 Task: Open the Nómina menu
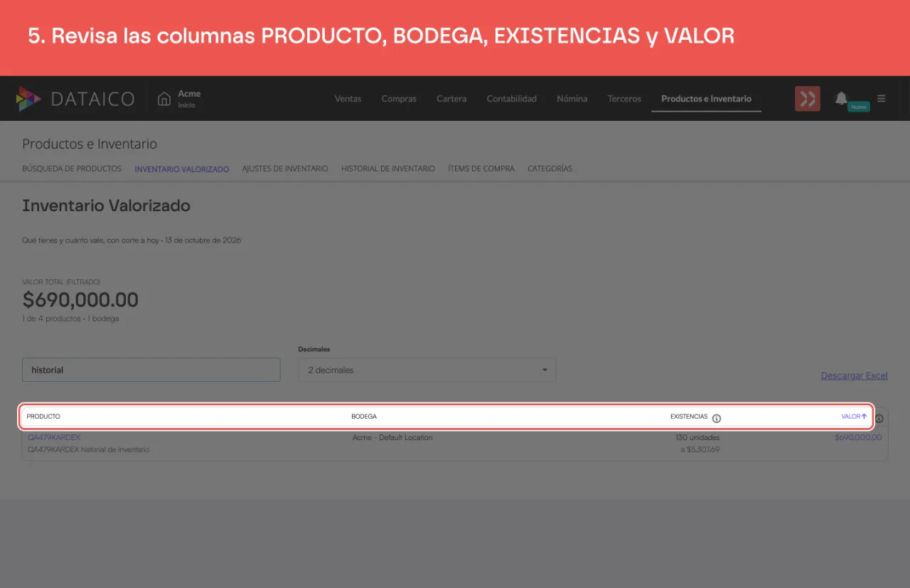[572, 99]
